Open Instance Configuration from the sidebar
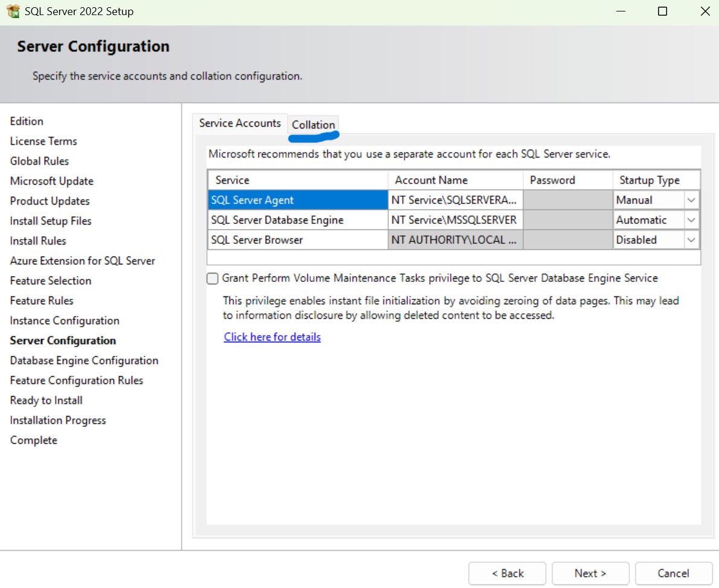719x588 pixels. (x=64, y=321)
